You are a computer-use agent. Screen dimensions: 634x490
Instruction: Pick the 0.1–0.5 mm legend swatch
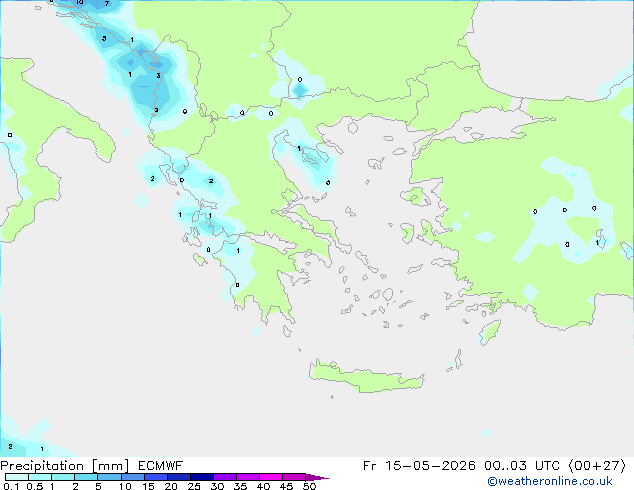17,477
